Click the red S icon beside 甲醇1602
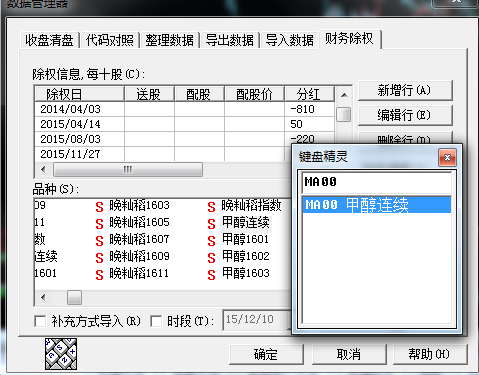The image size is (479, 375). (x=211, y=258)
